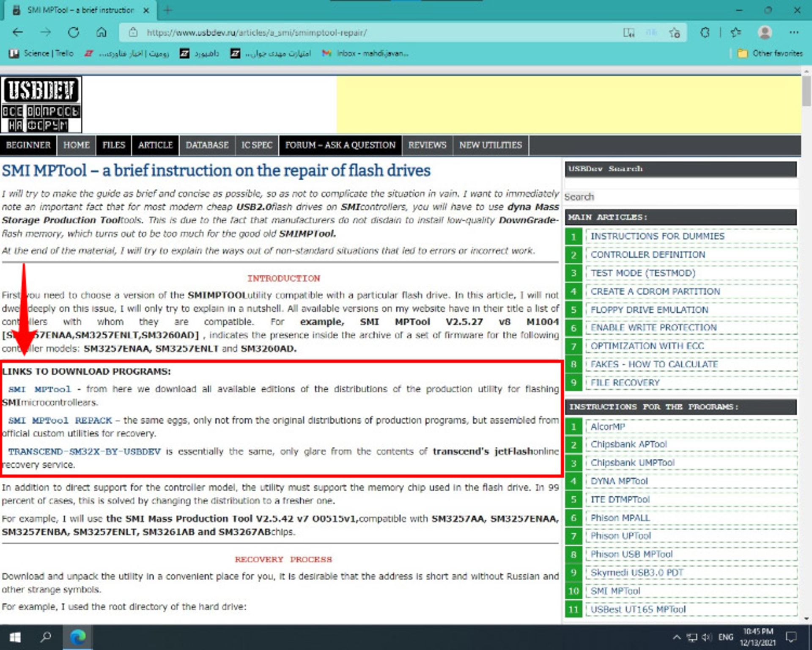
Task: Expand hidden icons chevron in system tray
Action: pyautogui.click(x=678, y=636)
